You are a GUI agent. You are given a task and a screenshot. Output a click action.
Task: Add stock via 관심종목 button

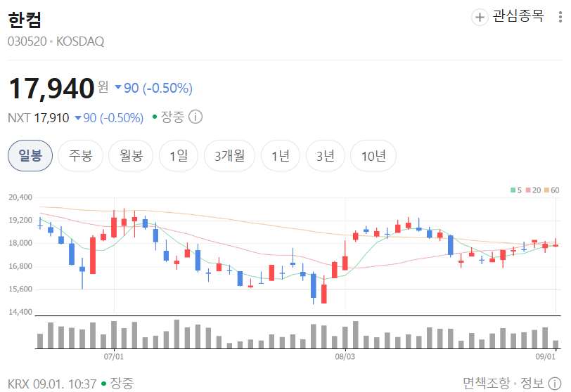[x=508, y=17]
